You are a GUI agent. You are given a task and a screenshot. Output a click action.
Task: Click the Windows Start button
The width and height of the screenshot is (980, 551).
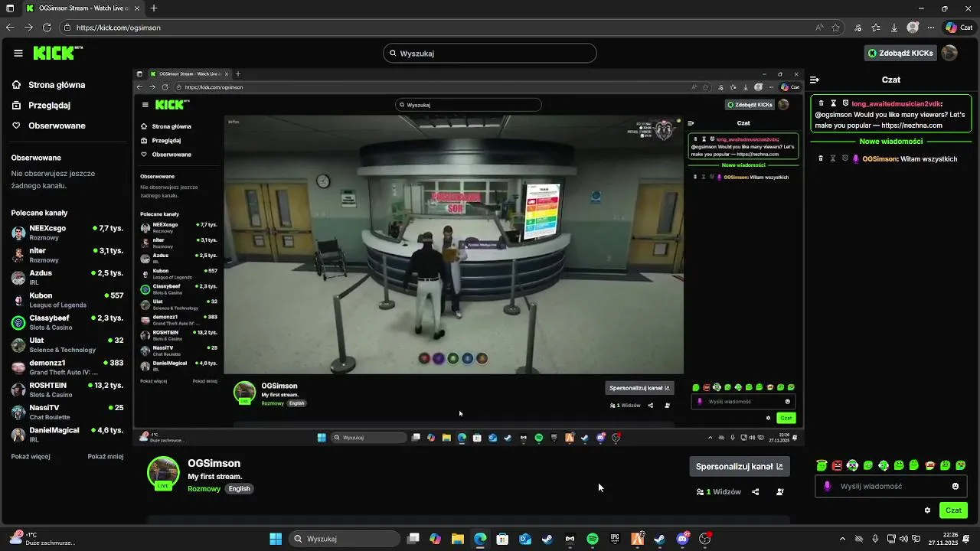coord(276,539)
